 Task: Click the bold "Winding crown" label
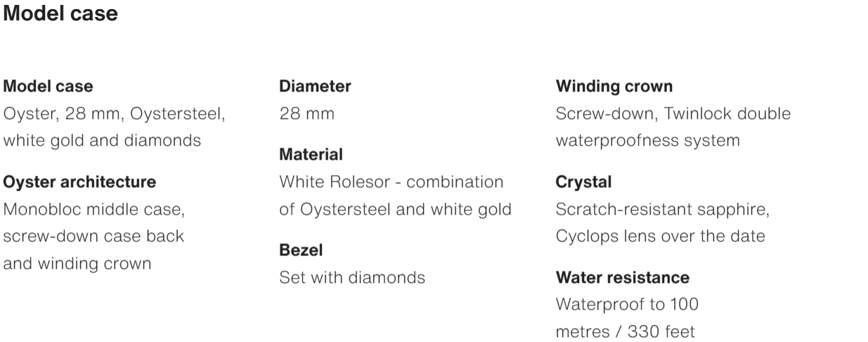614,87
